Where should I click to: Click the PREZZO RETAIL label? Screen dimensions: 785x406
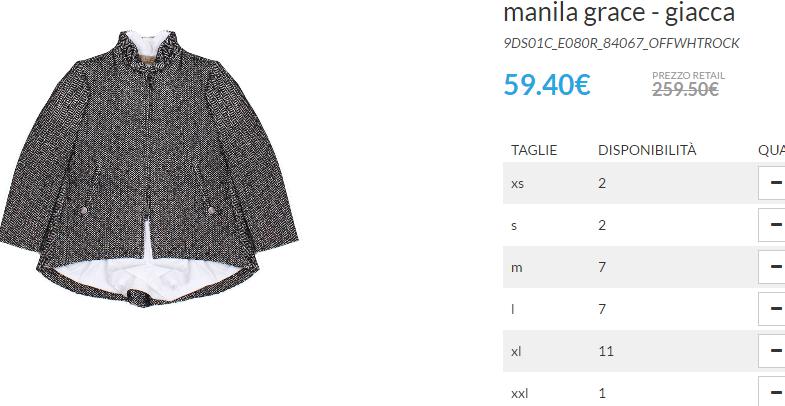[688, 76]
